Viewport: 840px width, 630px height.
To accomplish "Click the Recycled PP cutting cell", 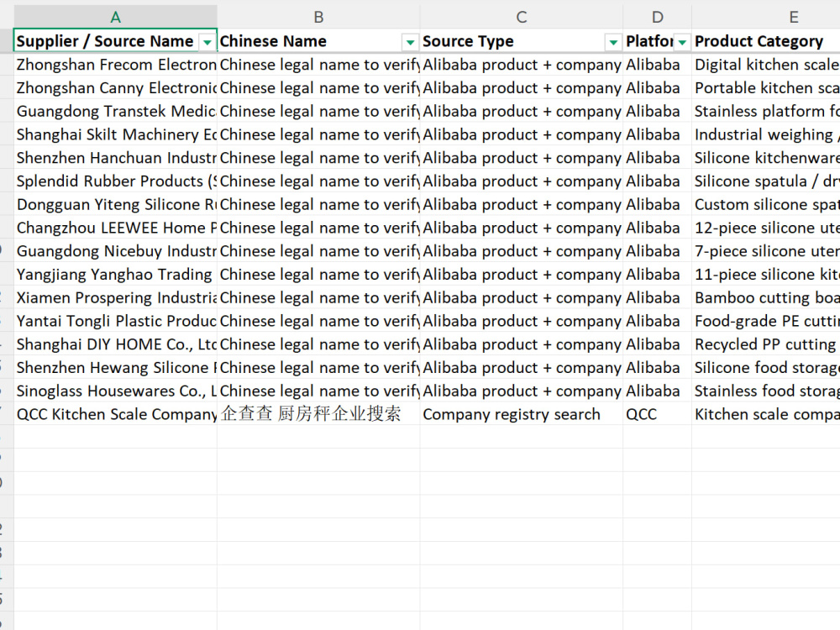I will (x=766, y=344).
